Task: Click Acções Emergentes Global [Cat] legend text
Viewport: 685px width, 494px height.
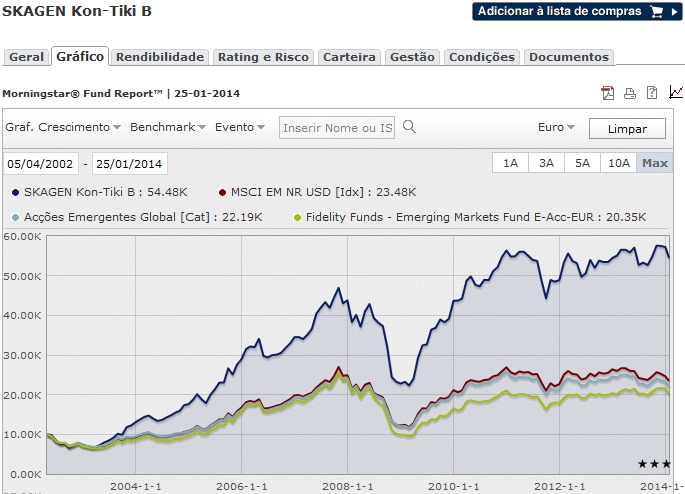Action: (143, 217)
